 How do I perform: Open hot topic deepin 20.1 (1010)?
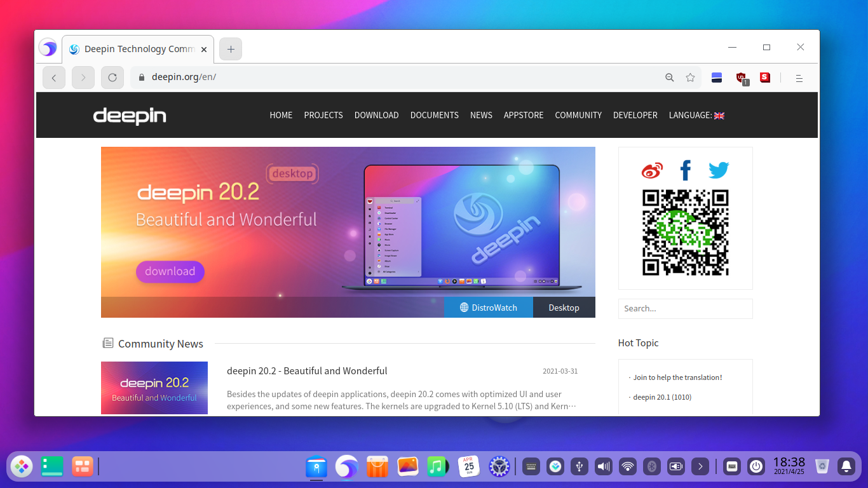(662, 397)
